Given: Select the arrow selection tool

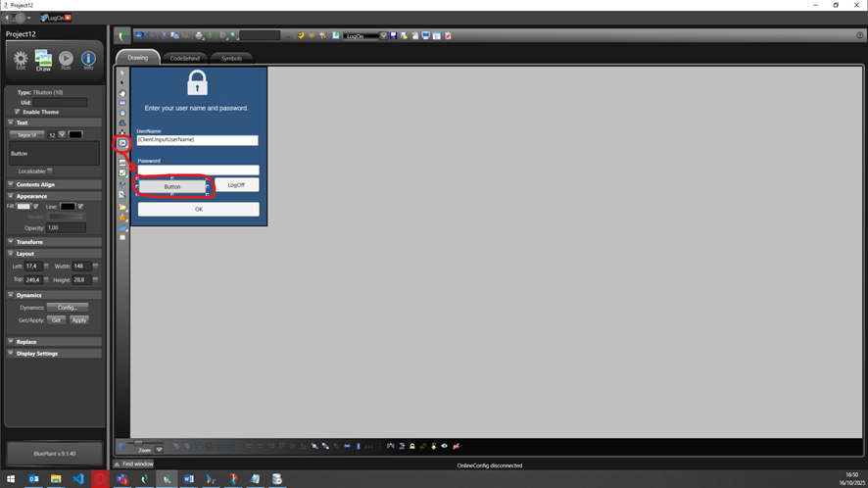Looking at the screenshot, I should click(122, 73).
